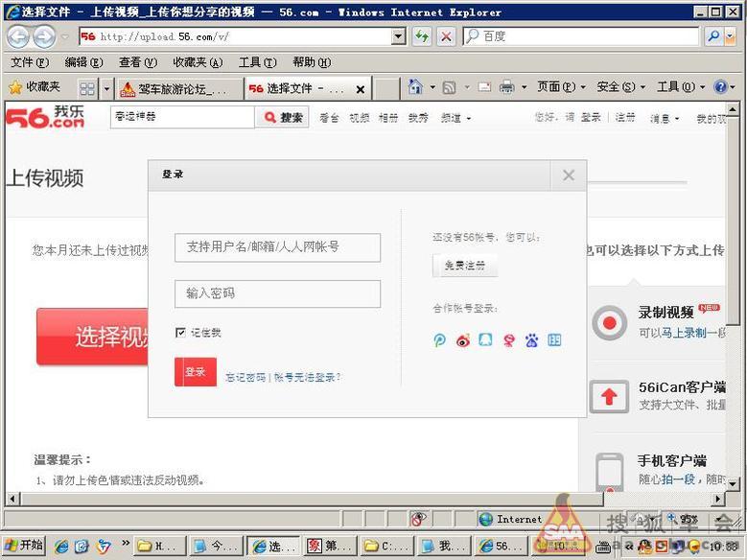This screenshot has width=747, height=560.
Task: Click the printer icon in IE toolbar
Action: (x=507, y=87)
